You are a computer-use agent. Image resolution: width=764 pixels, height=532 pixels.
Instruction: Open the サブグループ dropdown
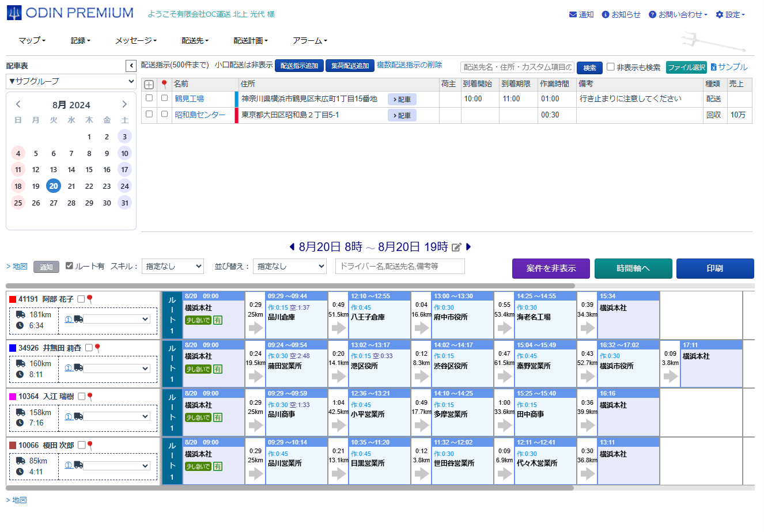pyautogui.click(x=71, y=82)
